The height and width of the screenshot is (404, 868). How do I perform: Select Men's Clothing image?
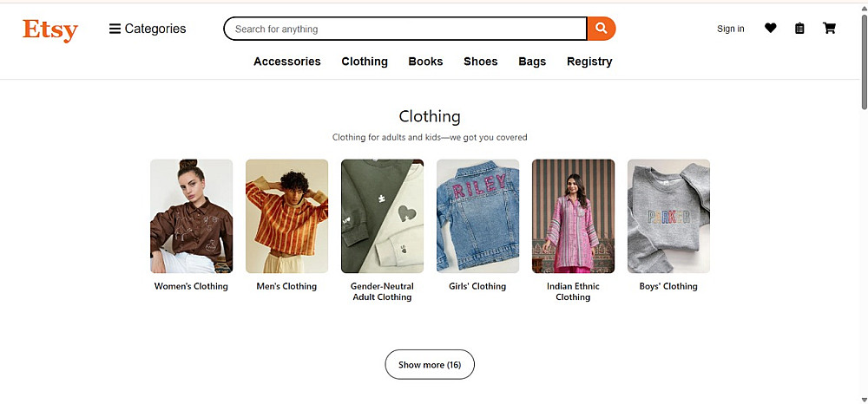tap(286, 216)
